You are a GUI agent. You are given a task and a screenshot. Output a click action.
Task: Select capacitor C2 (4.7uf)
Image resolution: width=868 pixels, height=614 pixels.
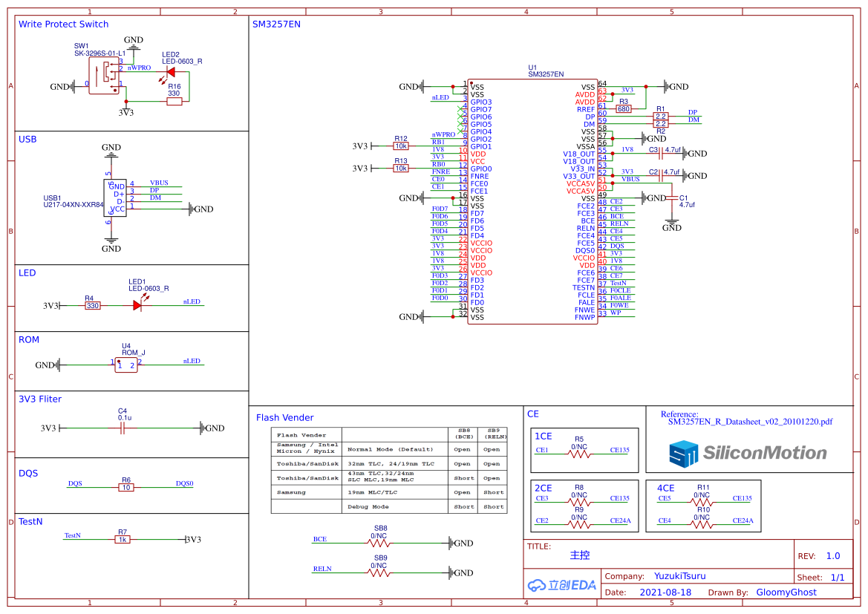661,175
